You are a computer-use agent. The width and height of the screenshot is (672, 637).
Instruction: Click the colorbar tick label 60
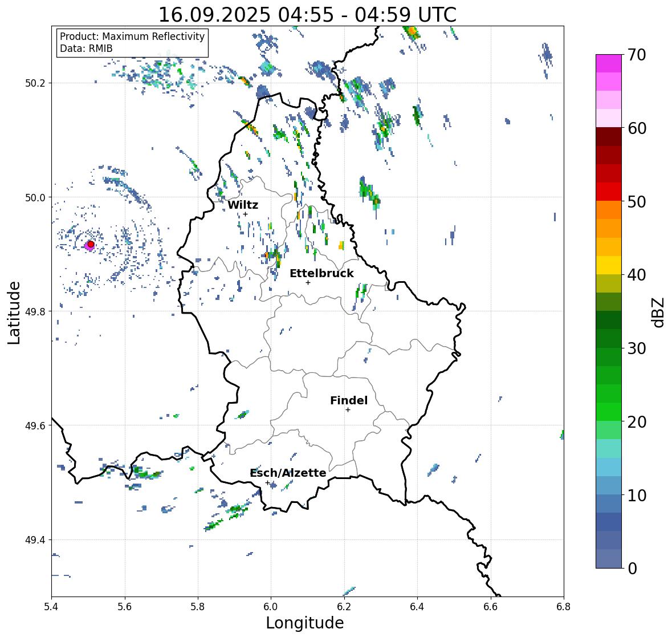pos(637,128)
